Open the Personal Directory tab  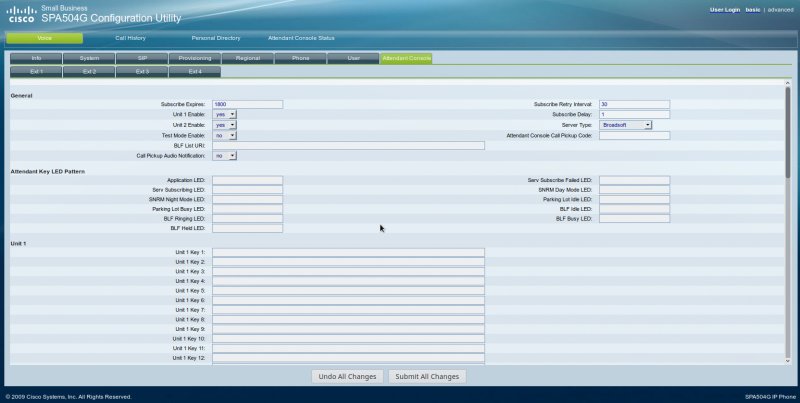point(216,38)
